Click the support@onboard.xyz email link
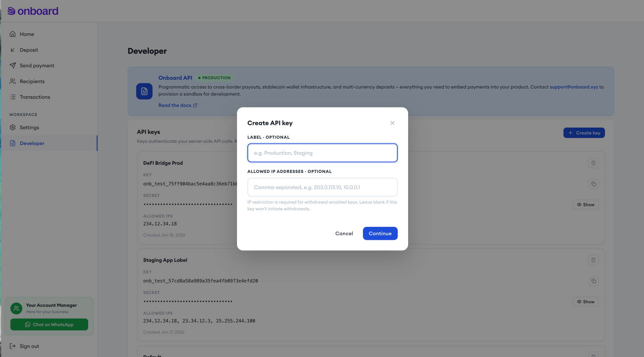The image size is (644, 357). 574,87
